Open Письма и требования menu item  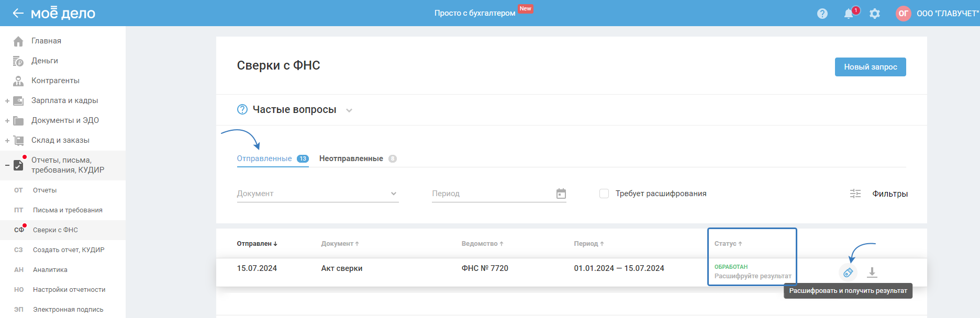click(68, 210)
